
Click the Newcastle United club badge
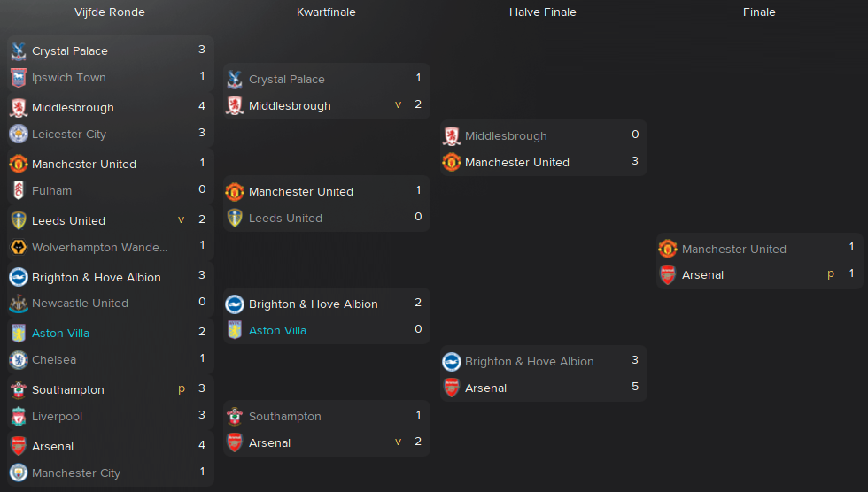[19, 304]
